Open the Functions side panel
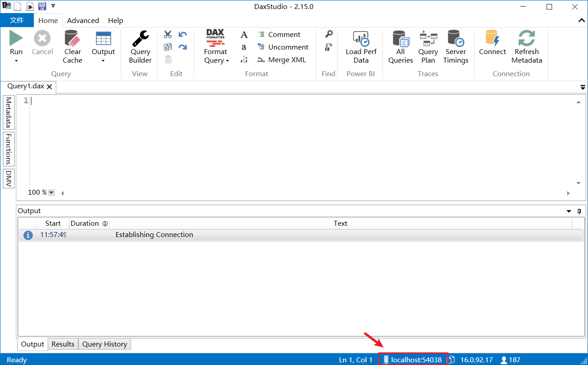Viewport: 588px width, 365px height. [x=9, y=149]
